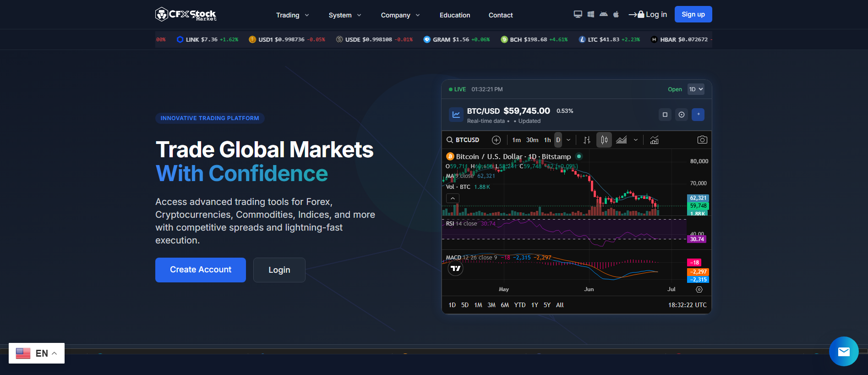The height and width of the screenshot is (375, 868).
Task: Switch chart interval to 1h
Action: 547,140
